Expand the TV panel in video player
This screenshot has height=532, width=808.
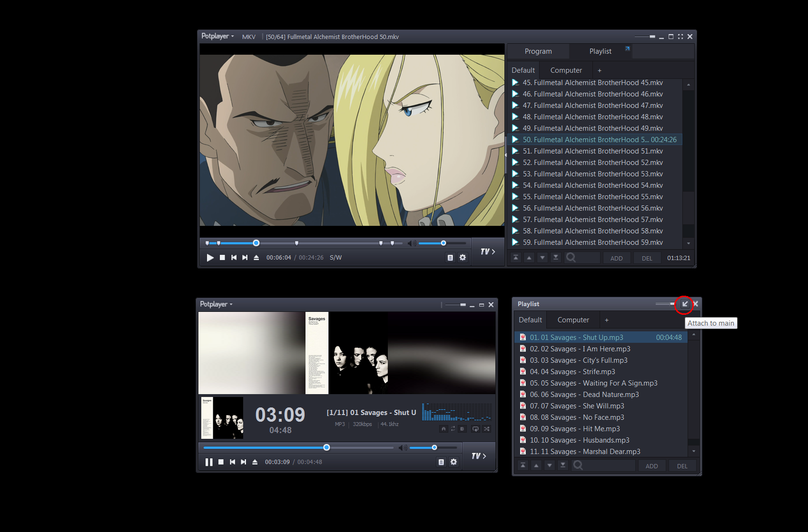pyautogui.click(x=488, y=251)
